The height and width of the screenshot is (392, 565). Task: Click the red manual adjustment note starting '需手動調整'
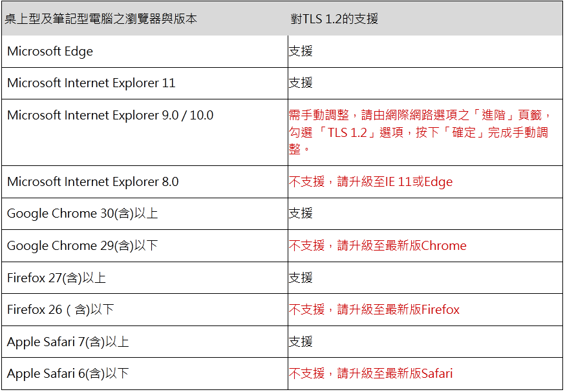click(420, 131)
